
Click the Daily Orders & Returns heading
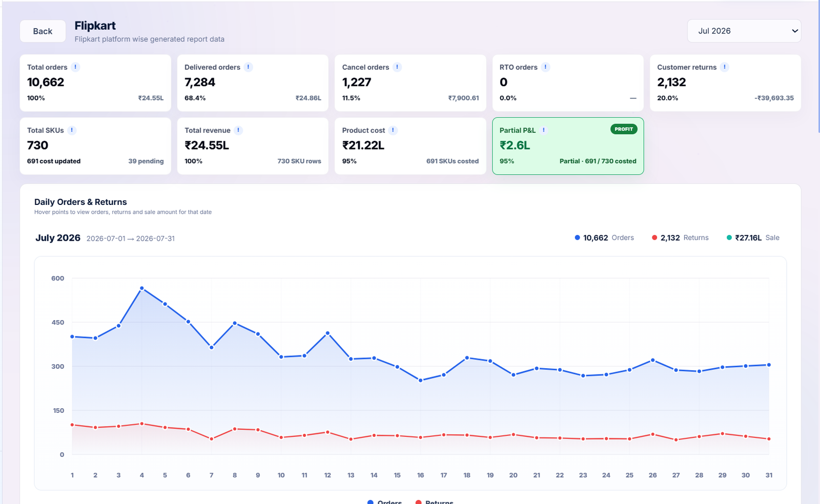pyautogui.click(x=80, y=202)
